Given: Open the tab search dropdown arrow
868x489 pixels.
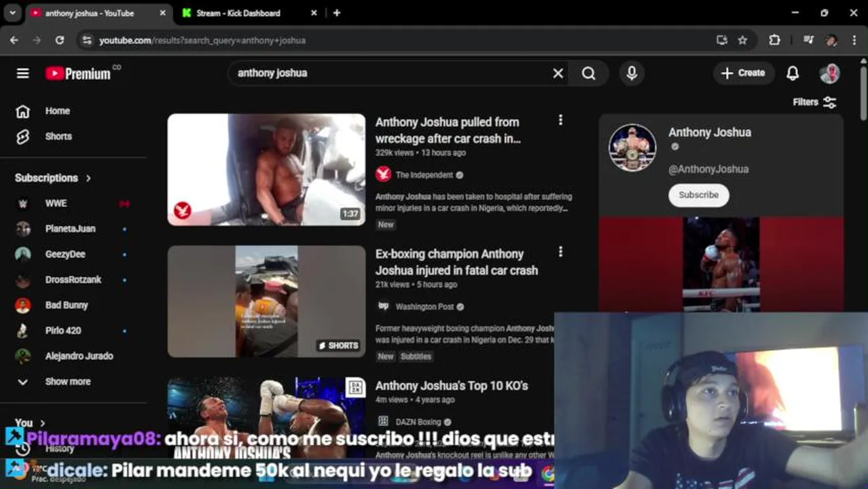Looking at the screenshot, I should 12,13.
